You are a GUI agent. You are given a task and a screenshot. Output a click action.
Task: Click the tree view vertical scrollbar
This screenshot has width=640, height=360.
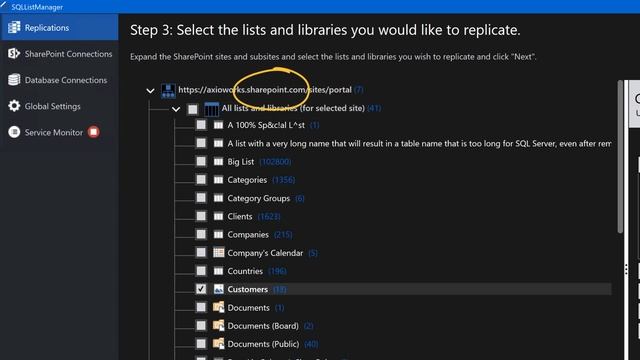pyautogui.click(x=620, y=157)
